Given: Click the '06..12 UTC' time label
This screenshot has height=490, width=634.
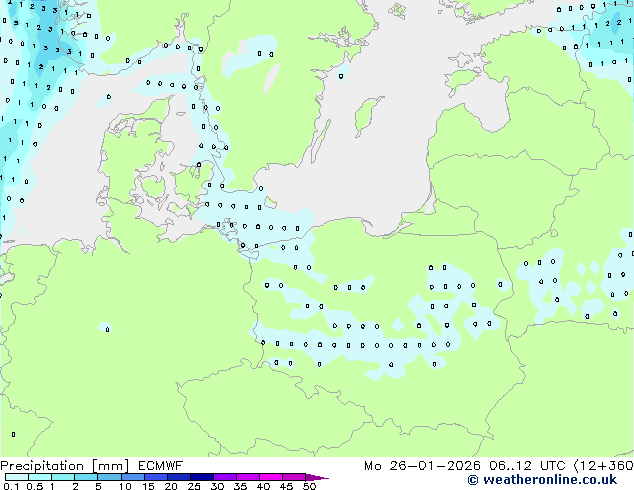Looking at the screenshot, I should (527, 466).
